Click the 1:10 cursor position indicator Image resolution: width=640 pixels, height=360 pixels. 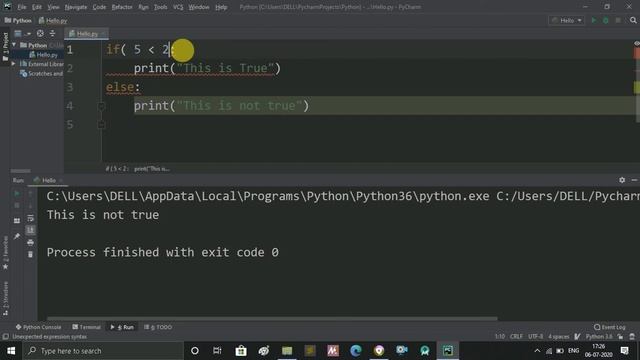(500, 336)
